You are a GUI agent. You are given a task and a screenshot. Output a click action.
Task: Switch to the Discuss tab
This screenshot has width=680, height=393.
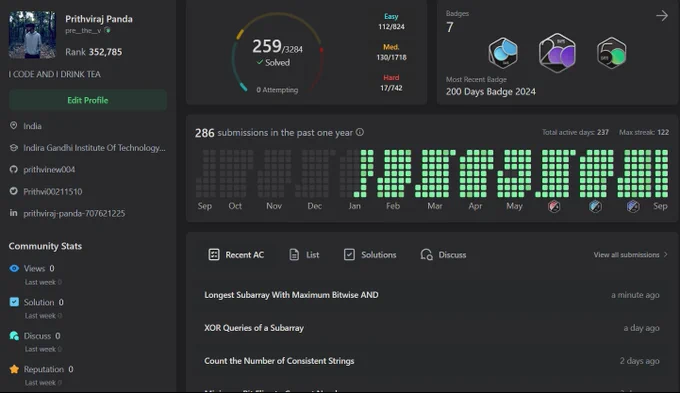[443, 255]
